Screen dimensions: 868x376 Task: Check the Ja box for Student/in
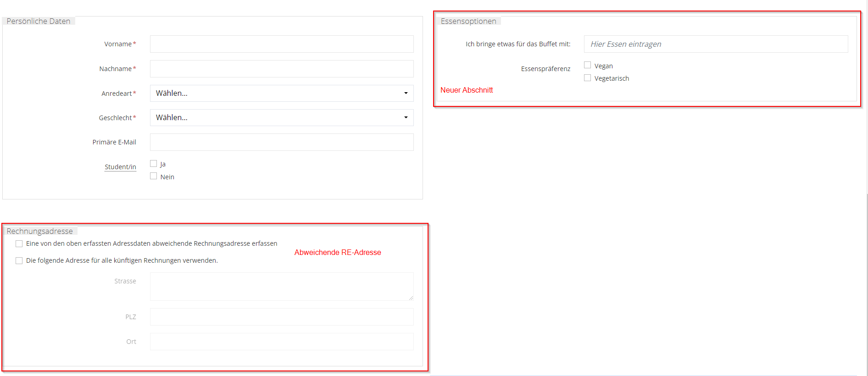click(154, 164)
